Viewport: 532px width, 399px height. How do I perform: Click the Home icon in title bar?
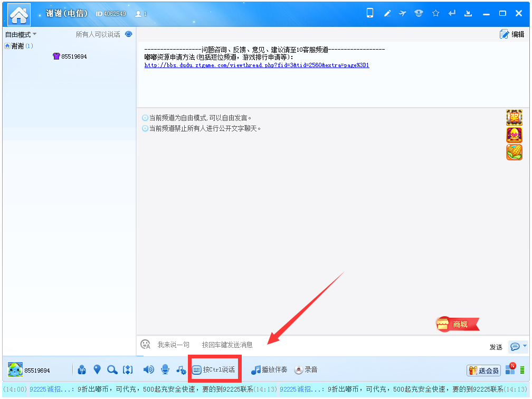coord(19,14)
